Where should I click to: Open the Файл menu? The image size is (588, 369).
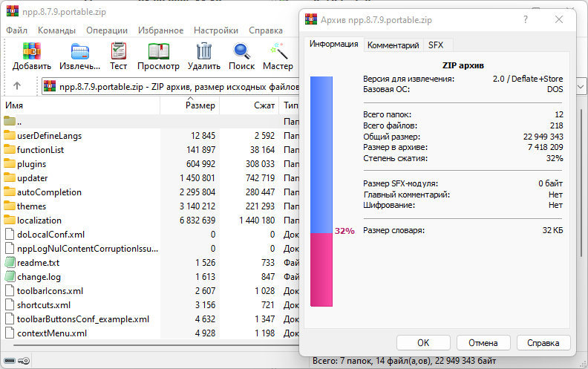(x=16, y=30)
